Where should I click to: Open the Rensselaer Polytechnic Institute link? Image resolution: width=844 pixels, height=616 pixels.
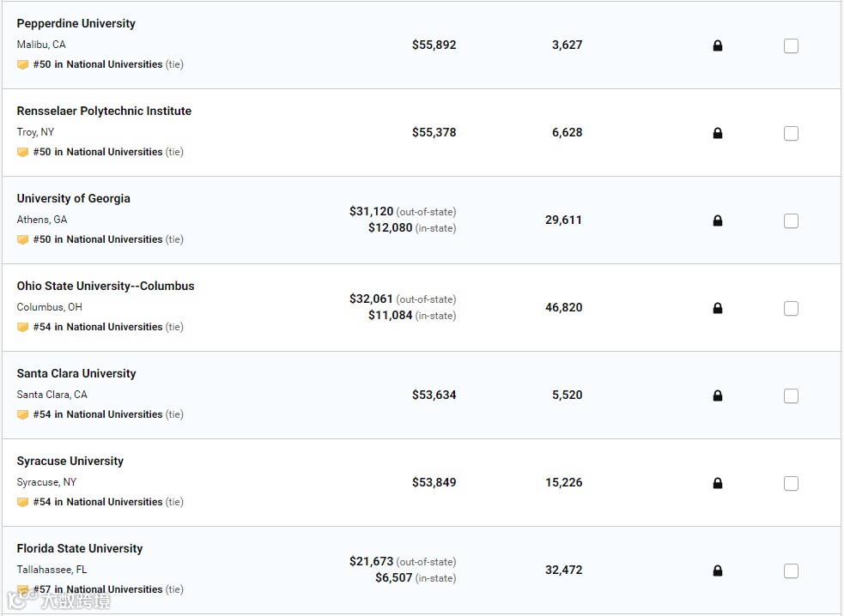pyautogui.click(x=104, y=111)
